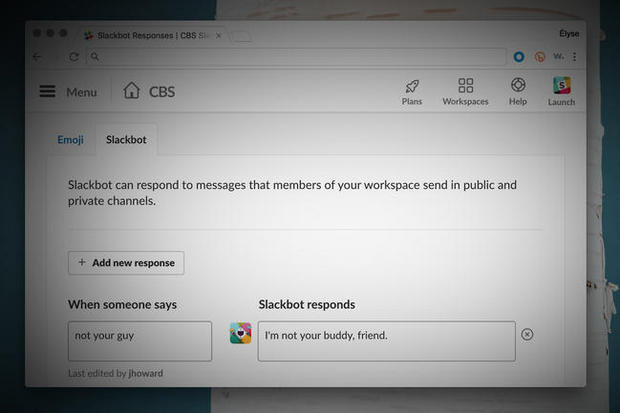Click the search icon in address bar
The height and width of the screenshot is (413, 620).
pos(95,57)
